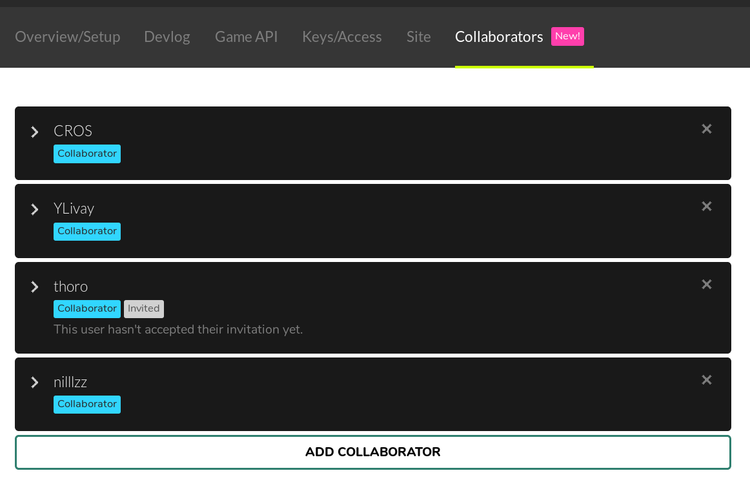Click the text "This user hasn't accepted their invitation yet."
This screenshot has width=750, height=493.
[178, 329]
